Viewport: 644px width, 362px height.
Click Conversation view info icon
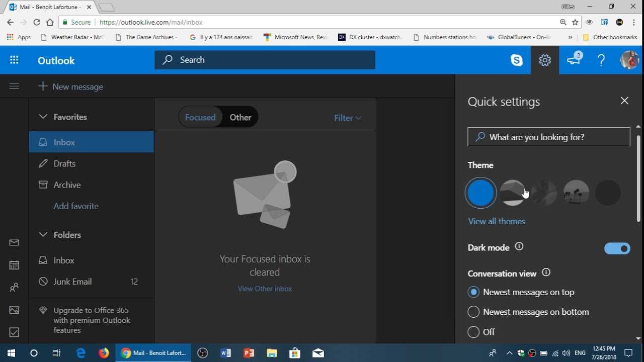point(546,273)
